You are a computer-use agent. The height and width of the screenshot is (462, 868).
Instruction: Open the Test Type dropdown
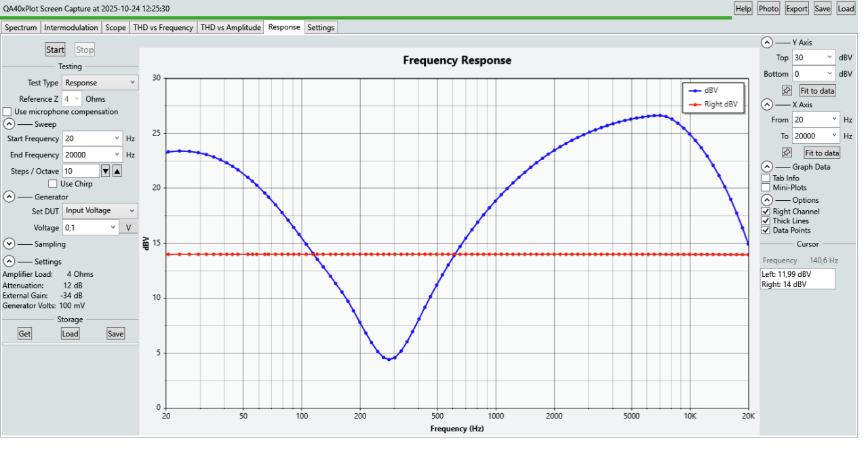(x=100, y=83)
